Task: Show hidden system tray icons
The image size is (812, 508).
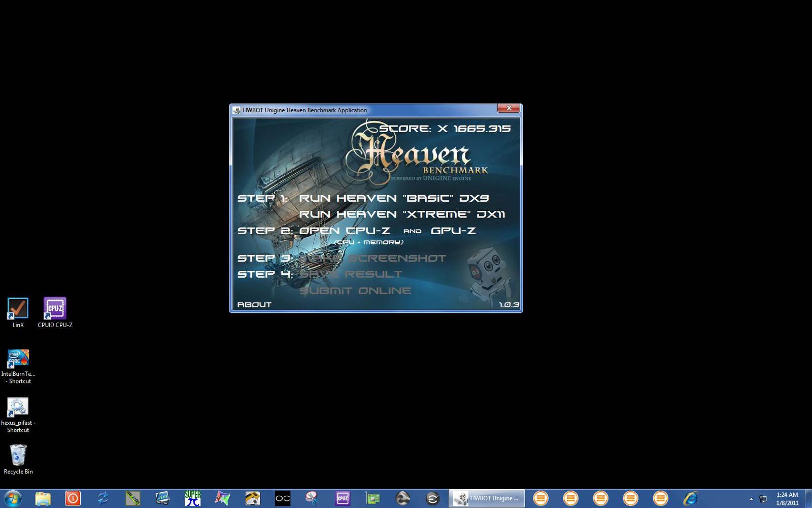Action: (x=751, y=499)
